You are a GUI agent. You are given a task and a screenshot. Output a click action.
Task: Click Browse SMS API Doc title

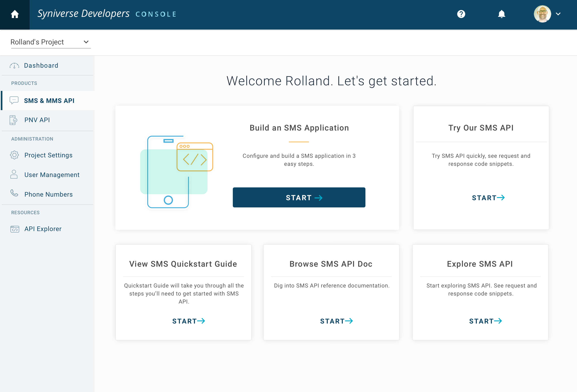tap(331, 264)
